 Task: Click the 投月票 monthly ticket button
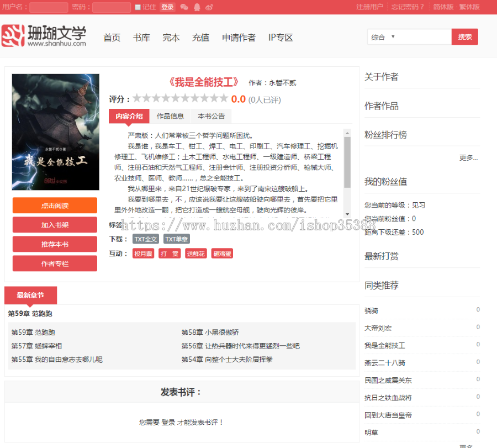click(144, 253)
